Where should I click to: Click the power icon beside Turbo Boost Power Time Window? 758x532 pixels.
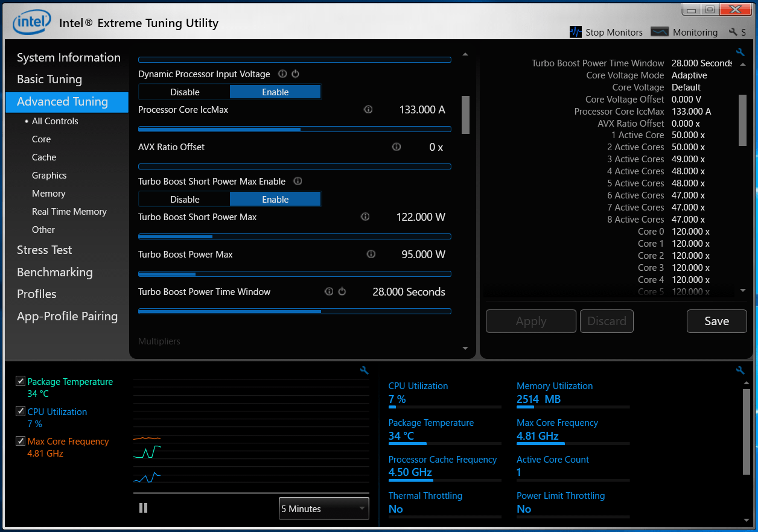point(342,291)
